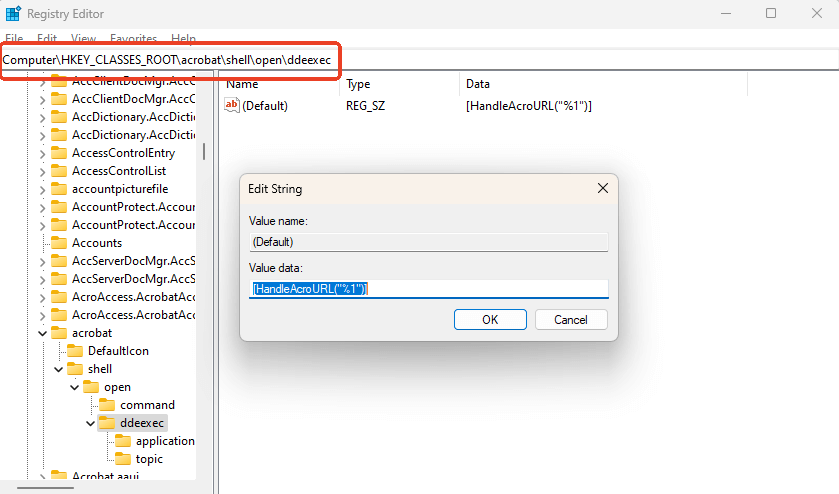Viewport: 839px width, 494px height.
Task: Click the acrobat folder icon
Action: pyautogui.click(x=58, y=333)
